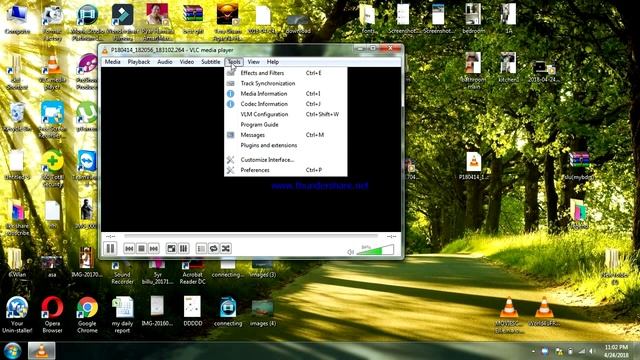Open the Media menu in VLC
Viewport: 640px width, 360px height.
112,62
